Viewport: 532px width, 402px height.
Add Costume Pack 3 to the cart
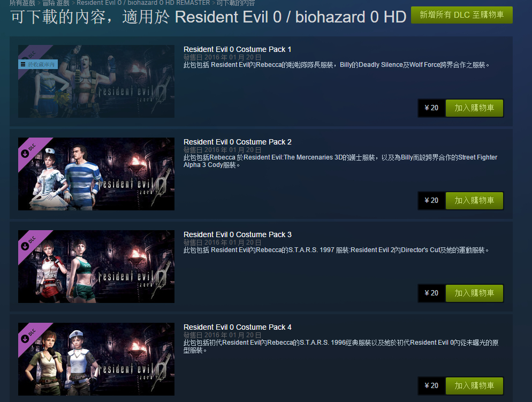(x=474, y=293)
